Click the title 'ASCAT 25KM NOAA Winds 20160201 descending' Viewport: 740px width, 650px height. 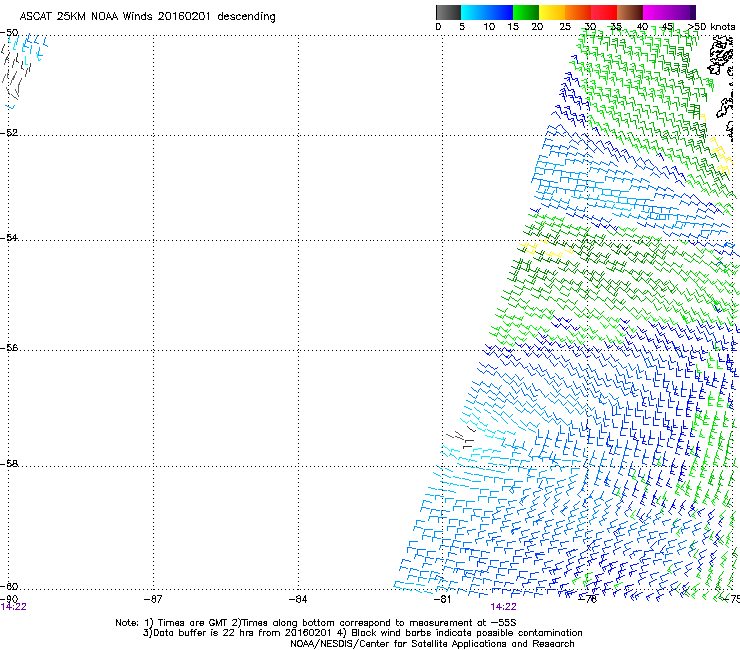point(147,16)
